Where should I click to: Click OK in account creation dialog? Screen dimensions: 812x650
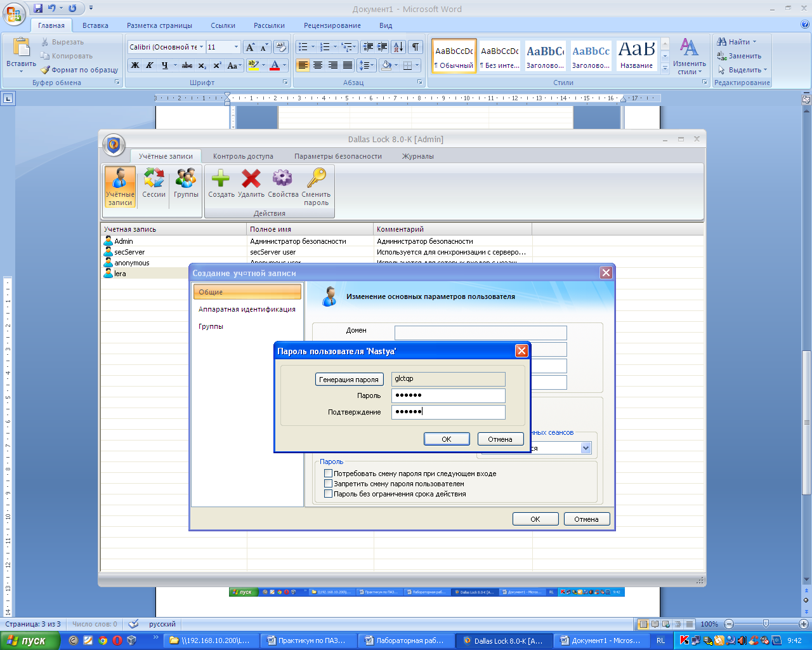pos(535,519)
